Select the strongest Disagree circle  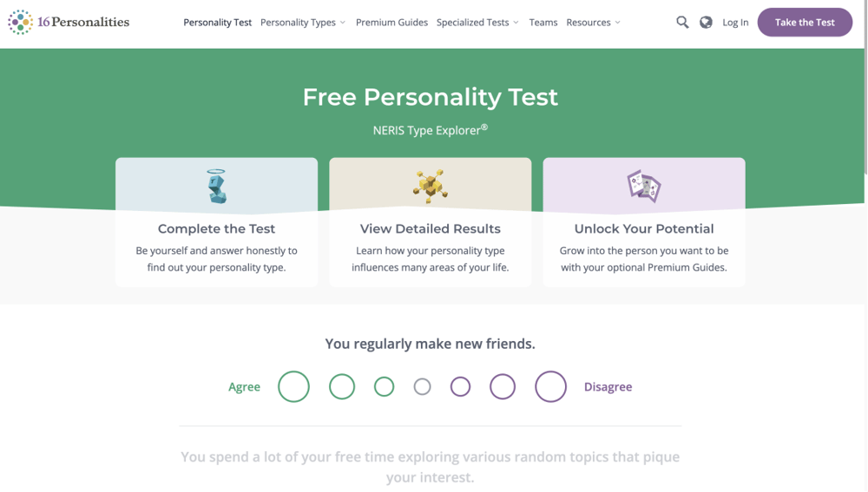[x=550, y=387]
